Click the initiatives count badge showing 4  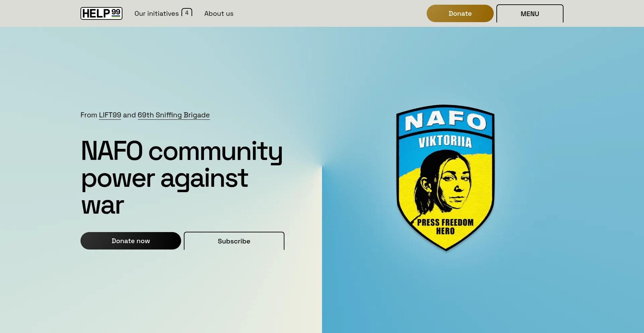click(x=187, y=12)
